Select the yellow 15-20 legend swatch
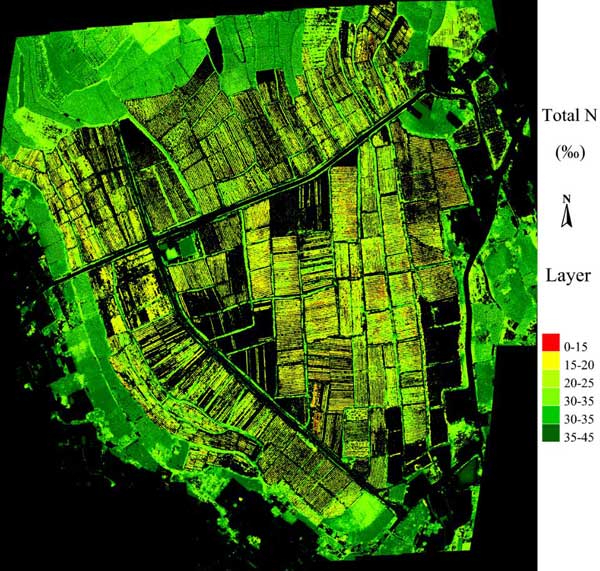Screen dimensions: 600x571 point(548,361)
